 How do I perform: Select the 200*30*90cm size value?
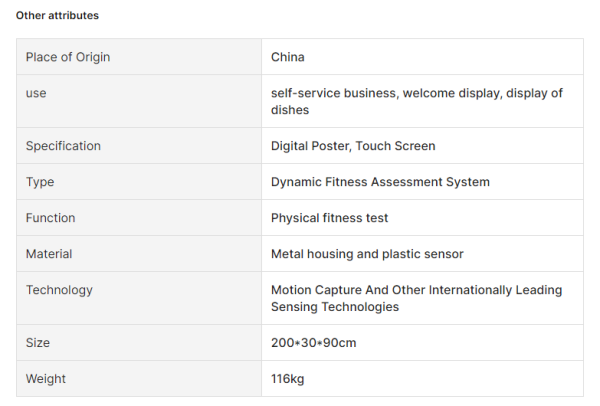(313, 343)
